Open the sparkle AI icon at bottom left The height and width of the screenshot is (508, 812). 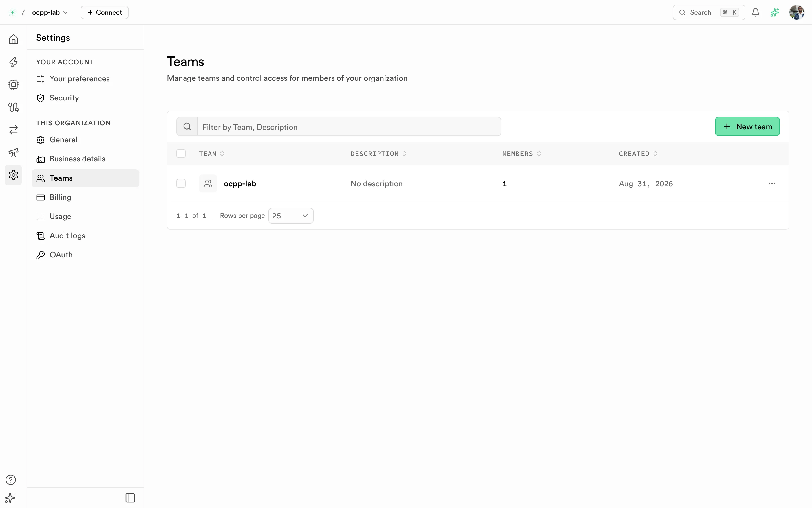point(10,498)
